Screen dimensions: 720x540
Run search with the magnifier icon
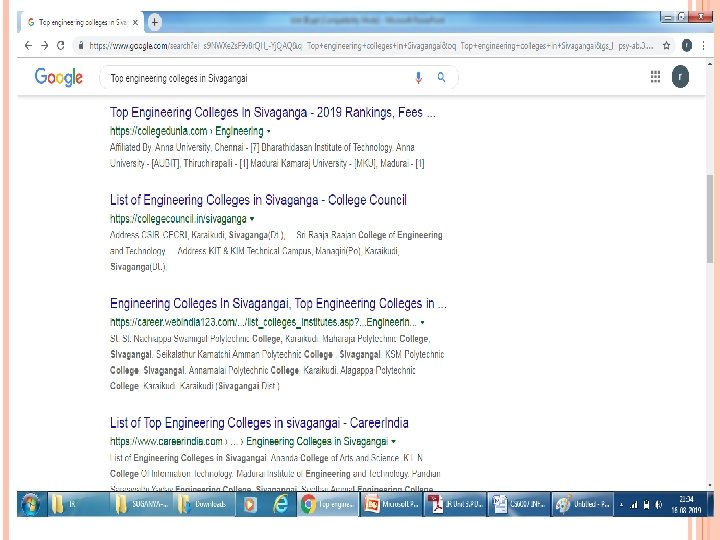point(441,77)
